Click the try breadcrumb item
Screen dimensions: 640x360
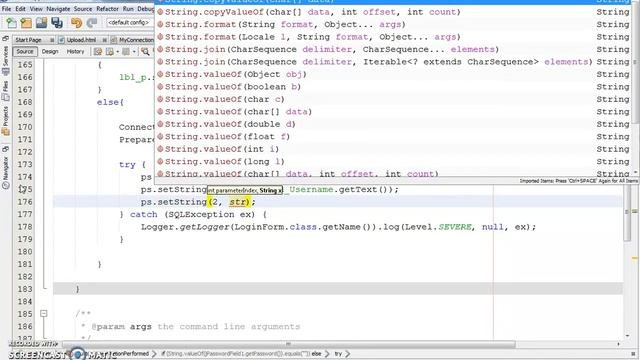(338, 354)
